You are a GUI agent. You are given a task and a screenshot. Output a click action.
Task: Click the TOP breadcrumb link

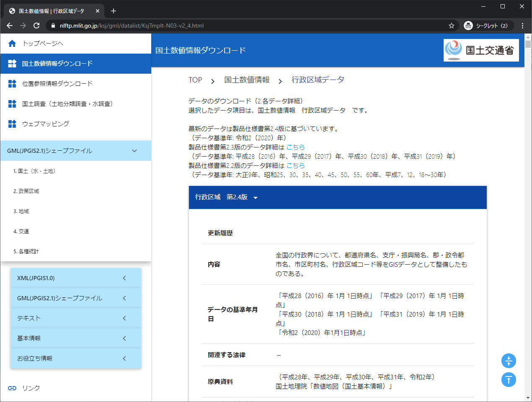click(195, 80)
